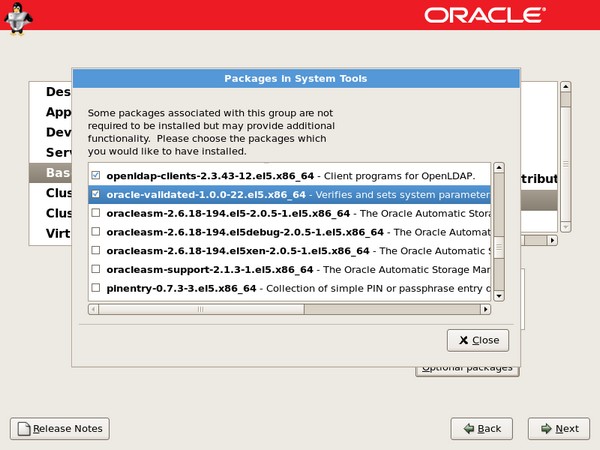
Task: Select the Applications category in background list
Action: click(x=50, y=112)
